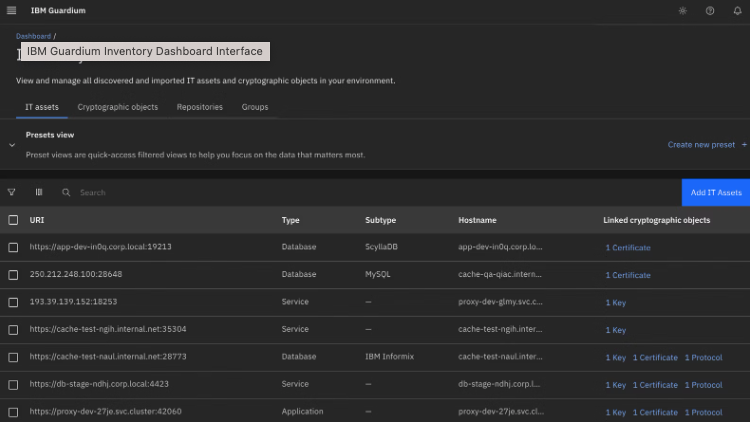Screen dimensions: 750x422
Task: Click the Add IT Assets button
Action: pos(715,192)
